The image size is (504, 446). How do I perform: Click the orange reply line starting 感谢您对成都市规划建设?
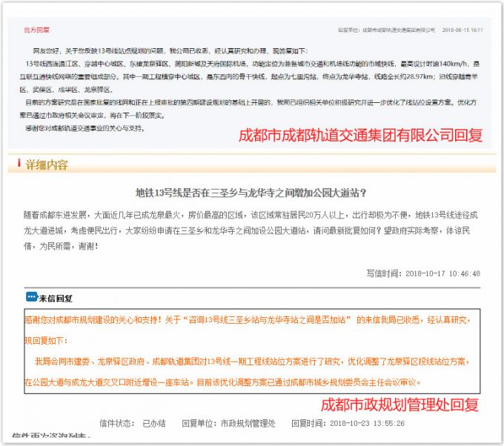(248, 330)
